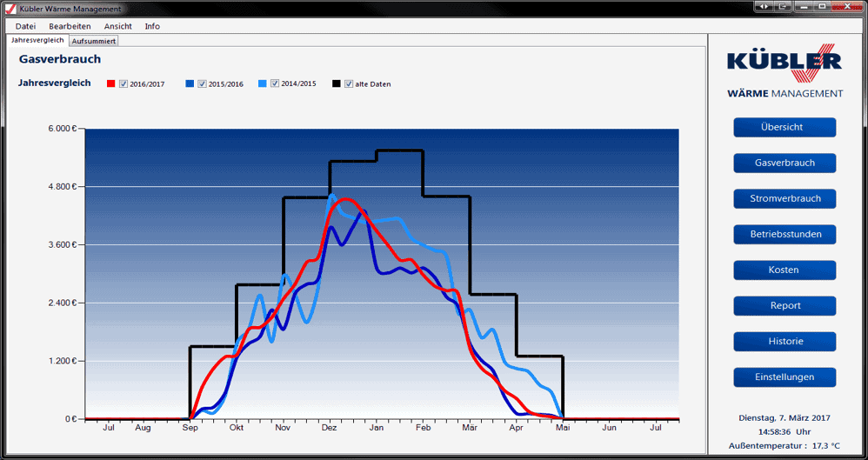Viewport: 868px width, 460px height.
Task: Open Einstellungen
Action: point(785,377)
